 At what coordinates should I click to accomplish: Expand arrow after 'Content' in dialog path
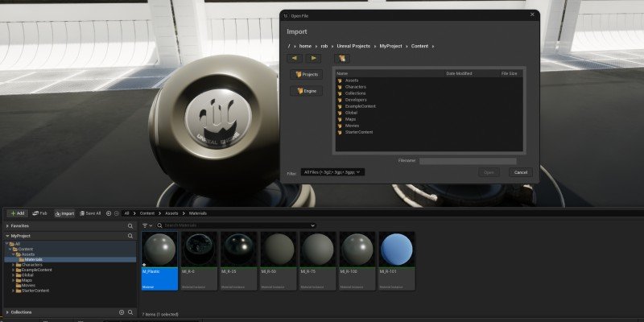pyautogui.click(x=433, y=46)
